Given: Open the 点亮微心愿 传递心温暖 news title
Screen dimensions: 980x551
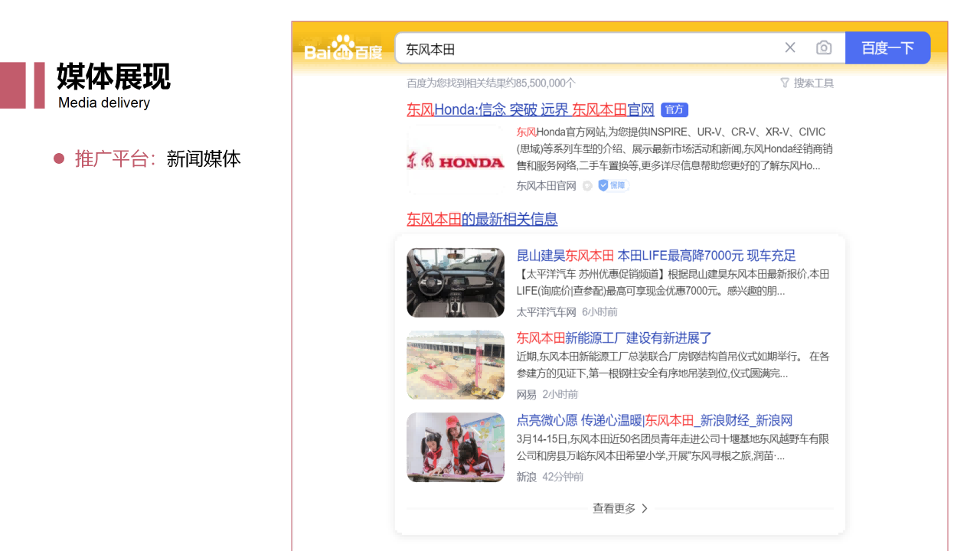Looking at the screenshot, I should point(655,421).
